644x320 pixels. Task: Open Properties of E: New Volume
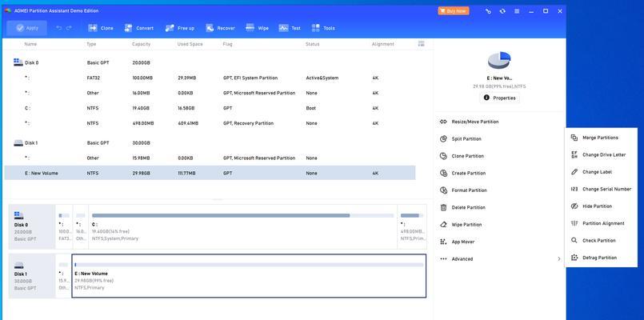point(499,98)
